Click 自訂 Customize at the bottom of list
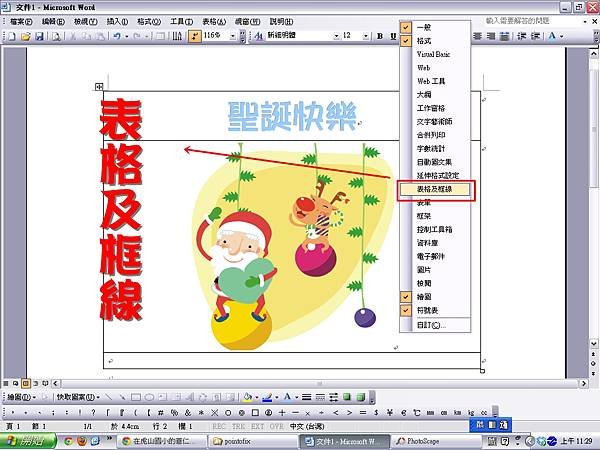Screen dimensions: 600x450 [x=435, y=325]
